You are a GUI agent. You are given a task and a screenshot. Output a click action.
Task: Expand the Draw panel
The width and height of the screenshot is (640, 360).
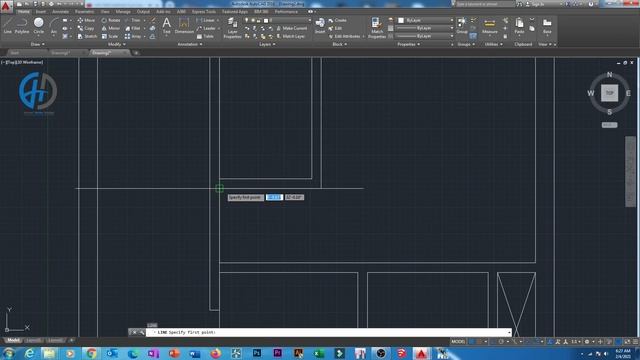(38, 44)
